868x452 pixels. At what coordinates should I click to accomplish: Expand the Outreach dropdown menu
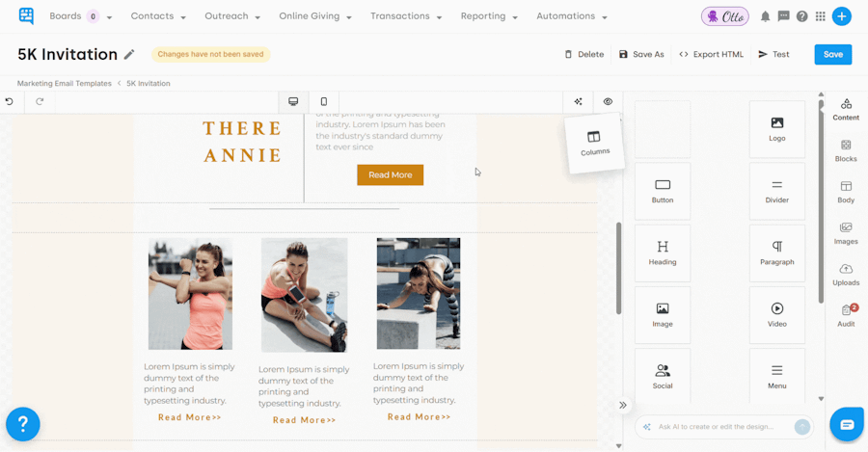232,16
